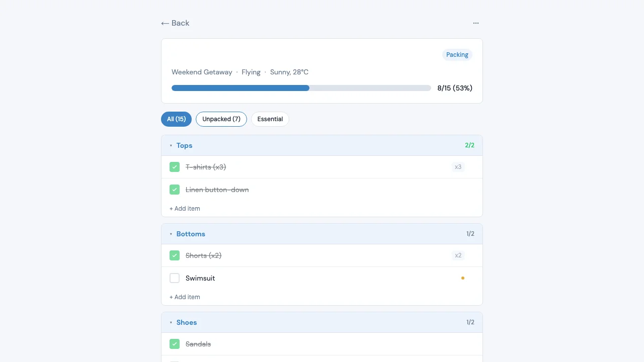Image resolution: width=644 pixels, height=362 pixels.
Task: Open the more options ellipsis menu
Action: pyautogui.click(x=476, y=23)
